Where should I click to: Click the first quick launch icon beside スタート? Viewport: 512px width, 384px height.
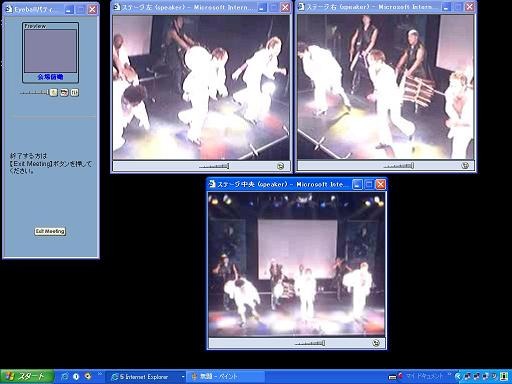pos(65,377)
